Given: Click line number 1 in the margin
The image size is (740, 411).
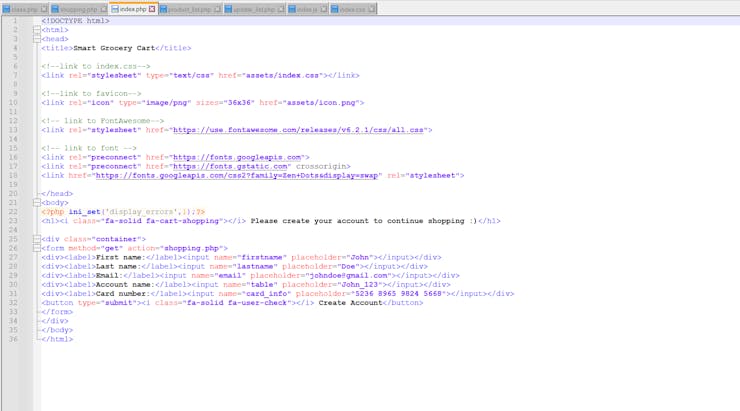Looking at the screenshot, I should (15, 21).
